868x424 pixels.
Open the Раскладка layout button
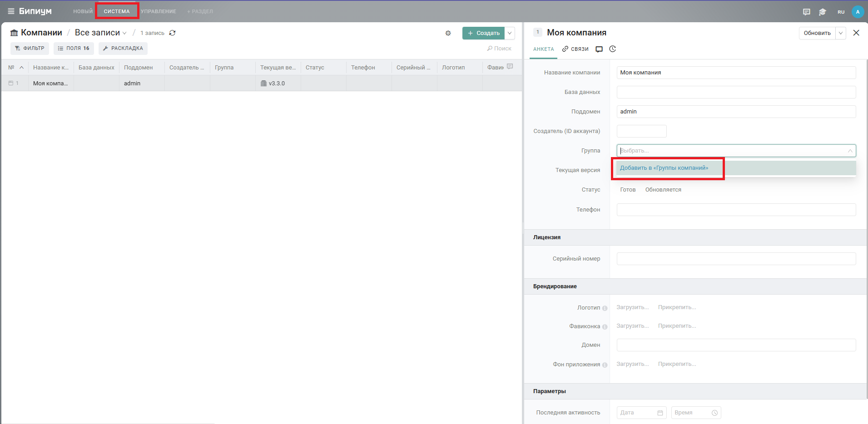[123, 48]
